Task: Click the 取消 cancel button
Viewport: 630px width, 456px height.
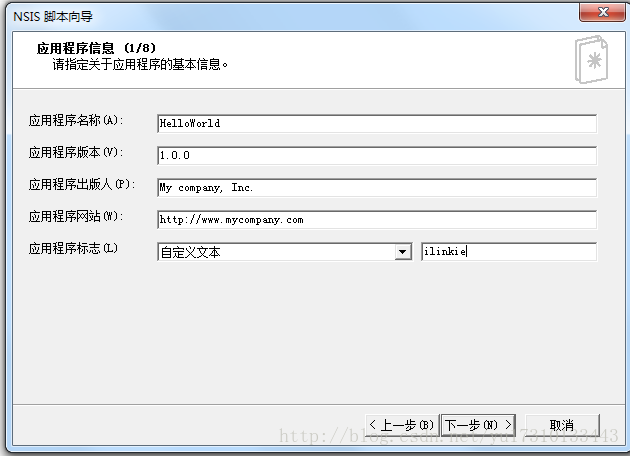Action: point(562,425)
